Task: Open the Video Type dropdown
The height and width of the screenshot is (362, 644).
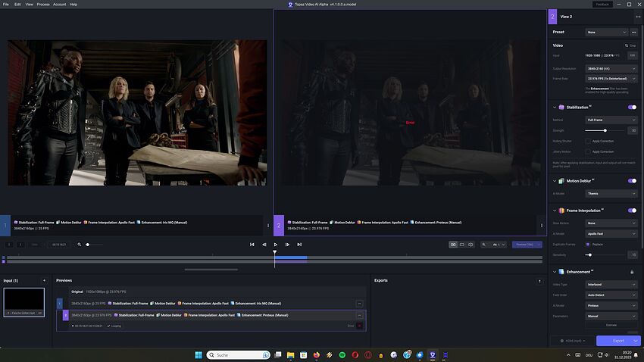Action: coord(611,285)
